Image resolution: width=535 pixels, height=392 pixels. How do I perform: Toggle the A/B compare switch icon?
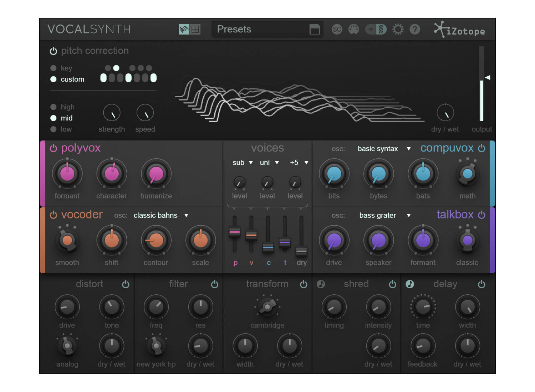pos(376,29)
